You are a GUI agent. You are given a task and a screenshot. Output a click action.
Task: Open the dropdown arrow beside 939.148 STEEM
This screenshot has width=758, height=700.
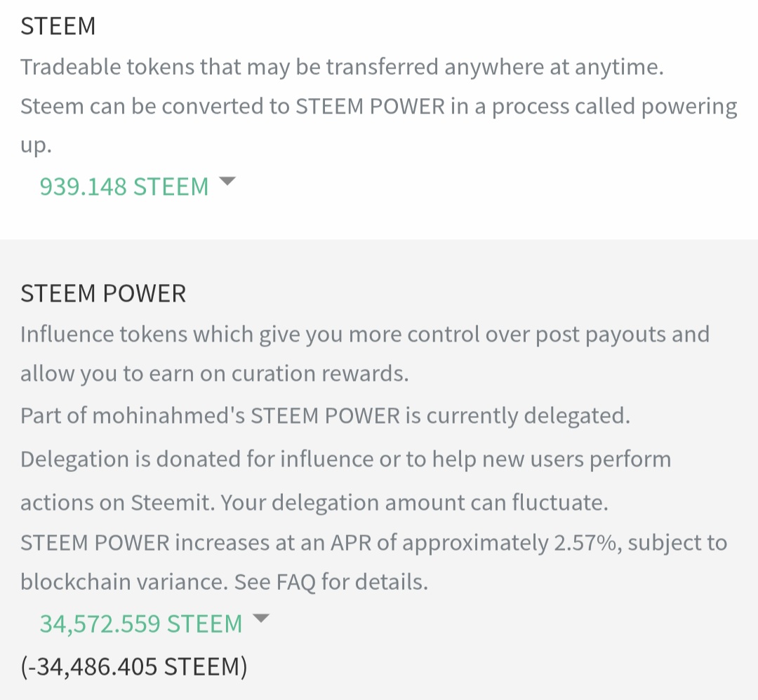(227, 182)
